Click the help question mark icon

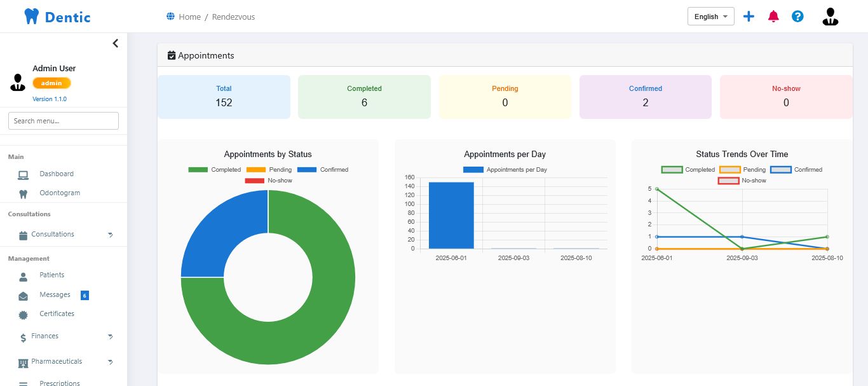click(x=797, y=17)
